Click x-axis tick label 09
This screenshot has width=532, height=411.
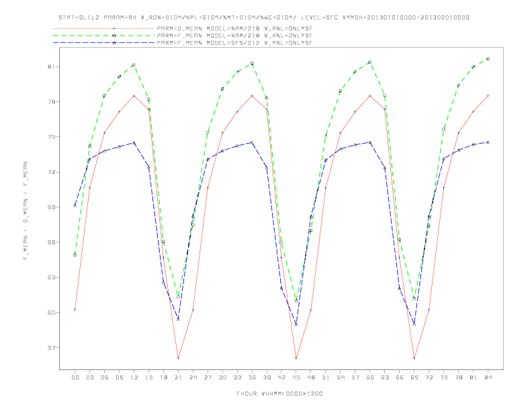[x=119, y=377]
